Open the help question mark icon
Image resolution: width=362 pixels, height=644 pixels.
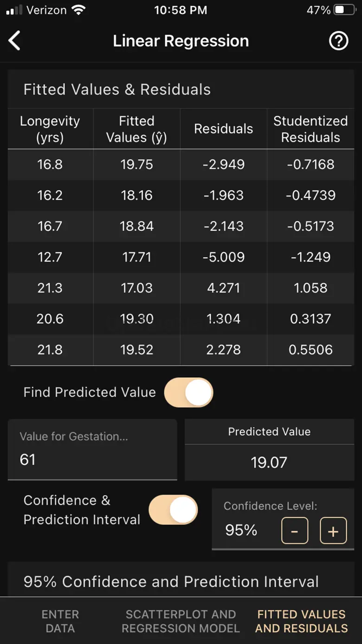(338, 41)
